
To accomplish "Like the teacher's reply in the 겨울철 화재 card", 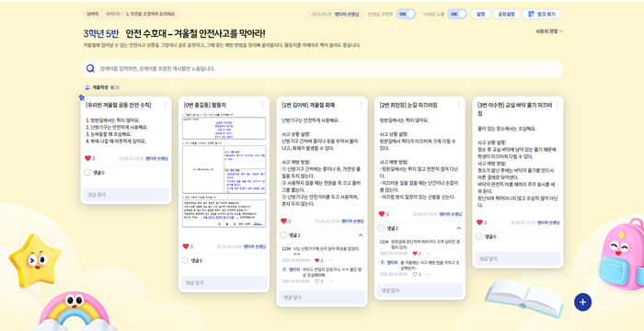I will (316, 281).
